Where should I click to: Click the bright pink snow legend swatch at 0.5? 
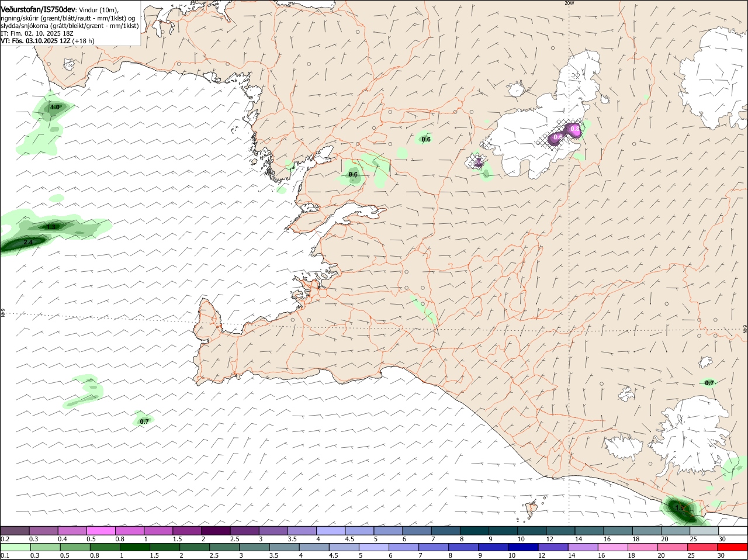[x=101, y=531]
